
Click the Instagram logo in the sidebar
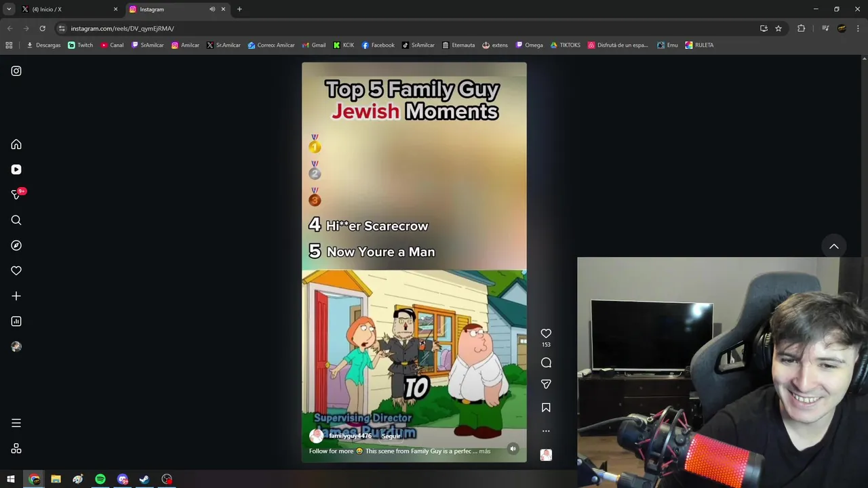coord(16,71)
